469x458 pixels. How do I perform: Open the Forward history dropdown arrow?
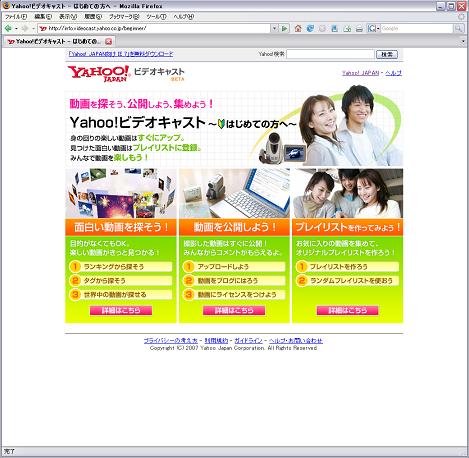click(x=33, y=29)
